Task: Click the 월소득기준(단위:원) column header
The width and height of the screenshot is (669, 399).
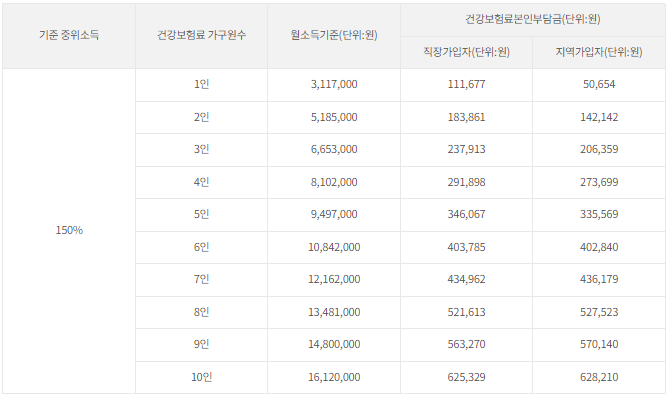Action: pyautogui.click(x=334, y=35)
